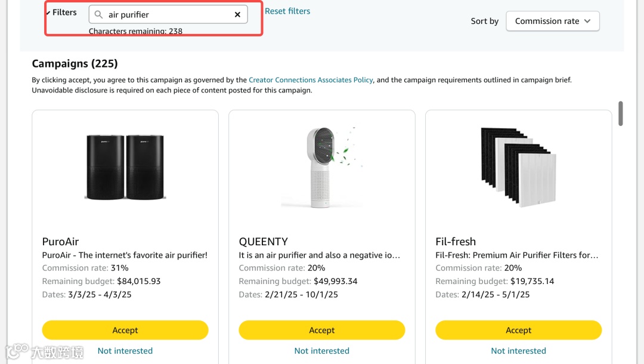Open the Fil-fresh filters product image
644x364 pixels.
pos(518,167)
